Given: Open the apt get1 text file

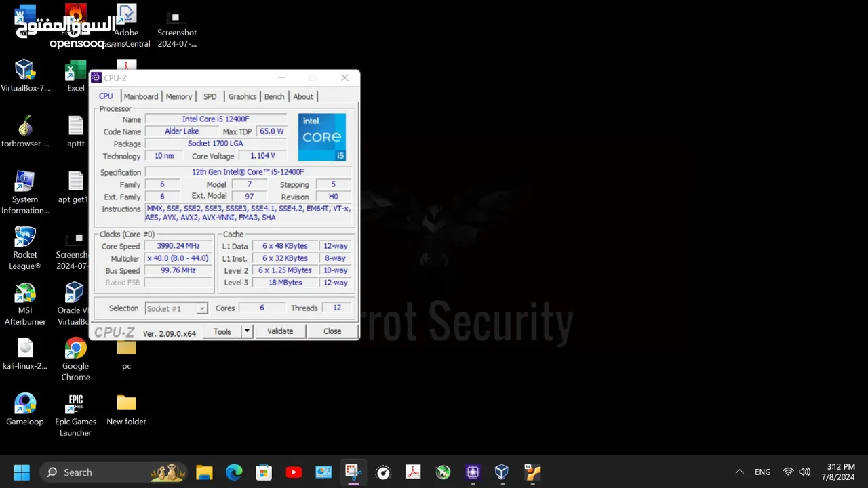Looking at the screenshot, I should click(75, 187).
